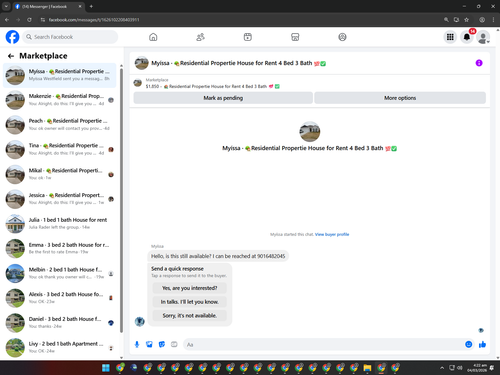Click the listing thumbnail in chat header
This screenshot has width=500, height=375.
(x=141, y=63)
